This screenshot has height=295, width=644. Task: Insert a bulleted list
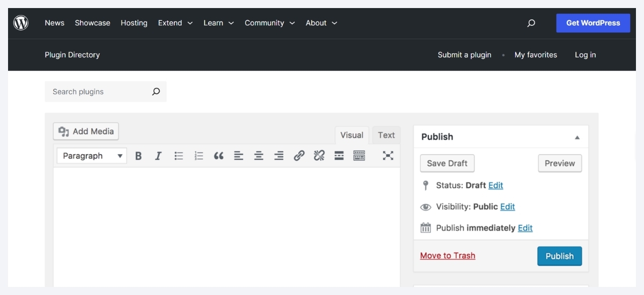point(179,156)
